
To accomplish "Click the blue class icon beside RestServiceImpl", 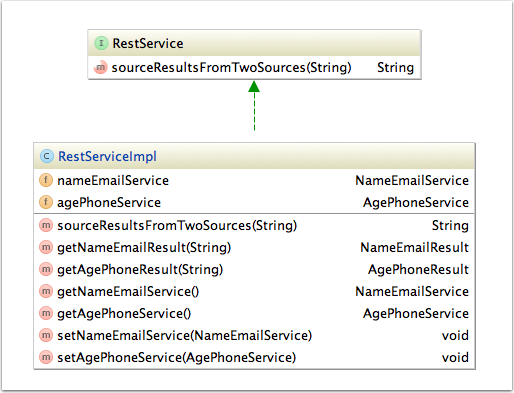I will (x=47, y=156).
